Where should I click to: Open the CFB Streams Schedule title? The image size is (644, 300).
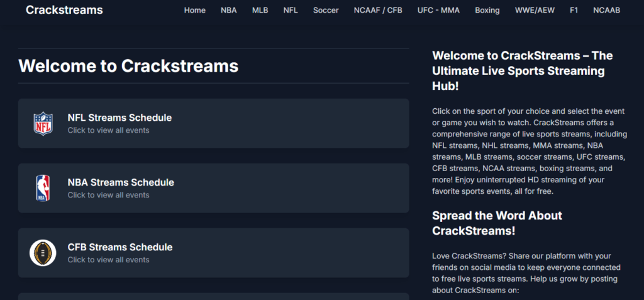120,247
